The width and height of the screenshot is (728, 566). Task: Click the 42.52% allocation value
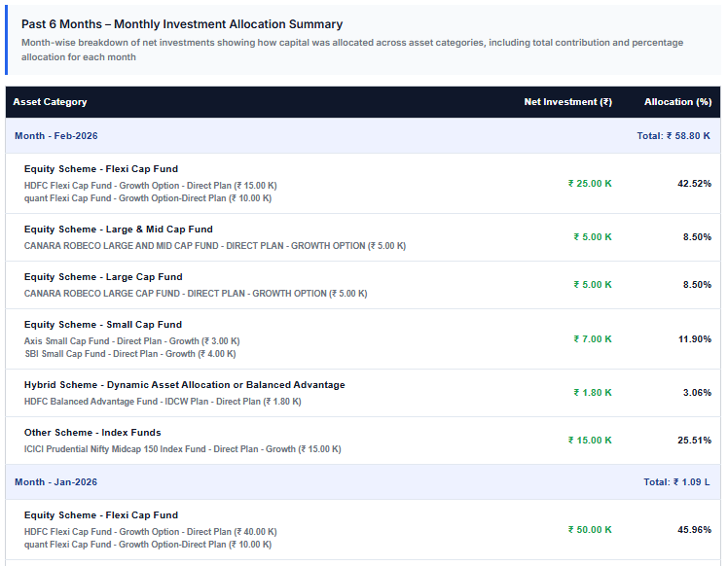694,184
